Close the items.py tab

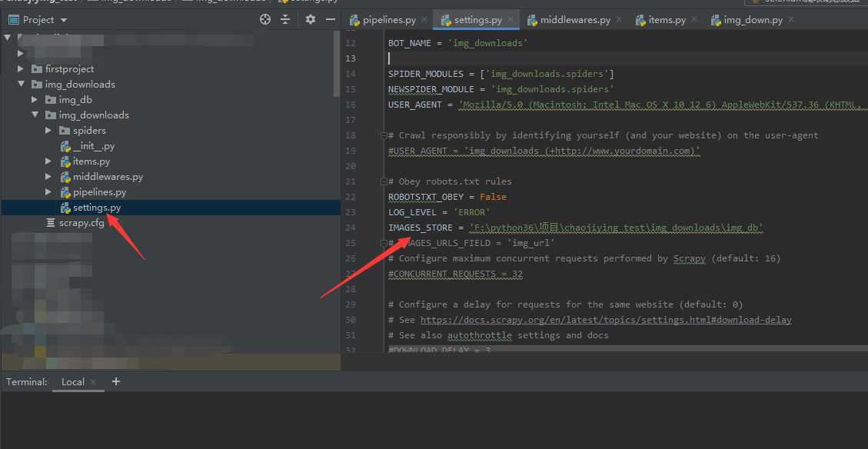[x=694, y=19]
